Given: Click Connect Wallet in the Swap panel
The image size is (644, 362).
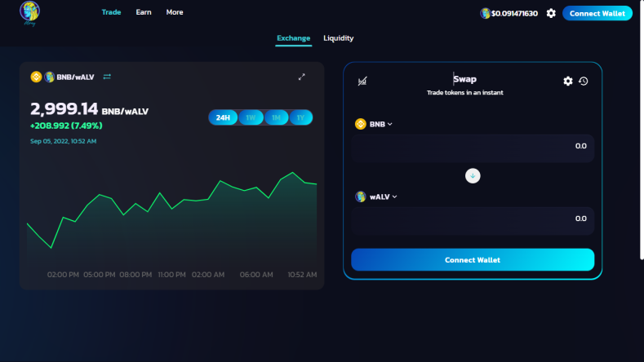Looking at the screenshot, I should coord(473,260).
